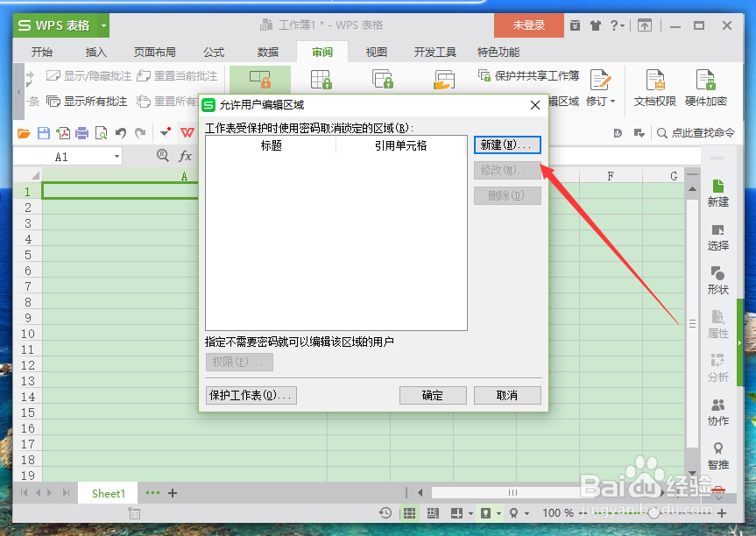
Task: Switch to the 开发工具 ribbon tab
Action: point(434,52)
